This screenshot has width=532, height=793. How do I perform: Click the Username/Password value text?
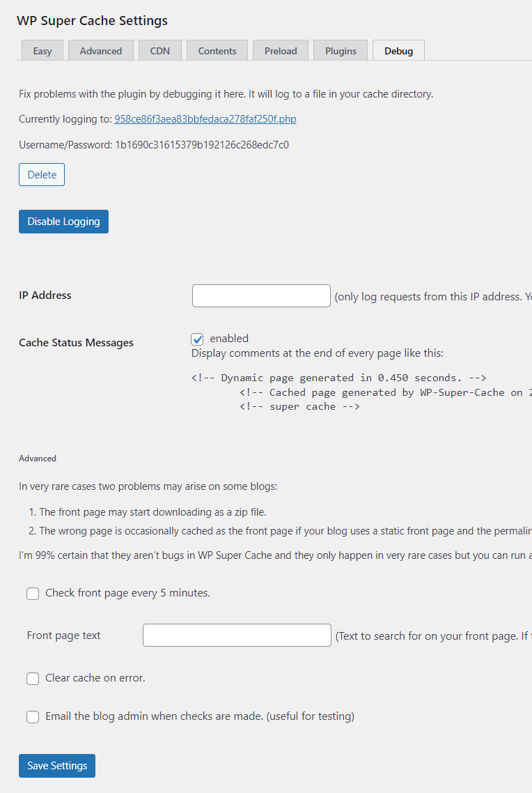202,145
